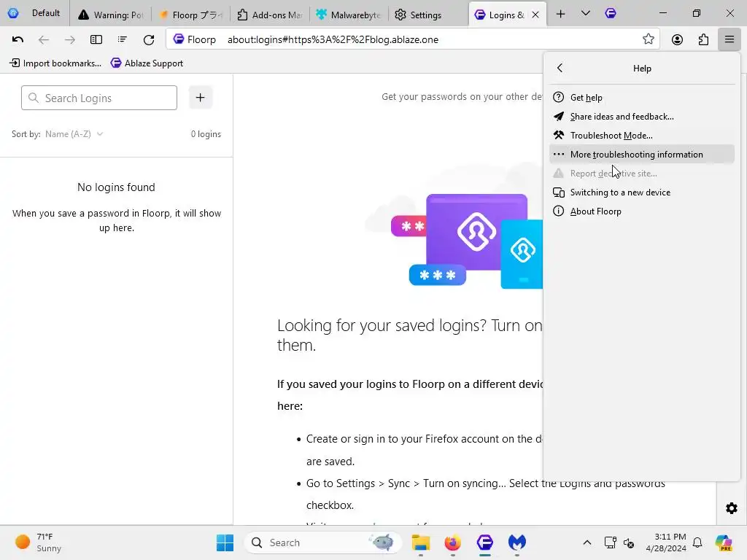Click the undo closed tab arrow icon
Viewport: 747px width, 560px height.
click(x=18, y=39)
